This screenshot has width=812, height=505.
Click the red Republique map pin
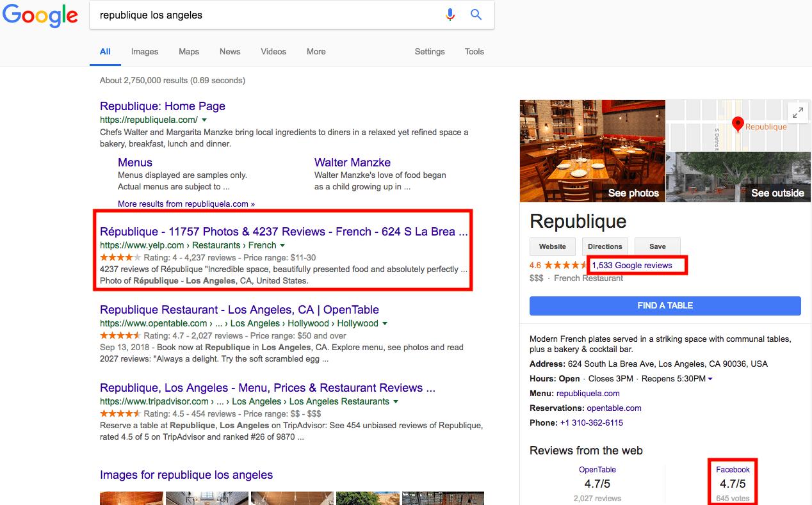tap(738, 125)
